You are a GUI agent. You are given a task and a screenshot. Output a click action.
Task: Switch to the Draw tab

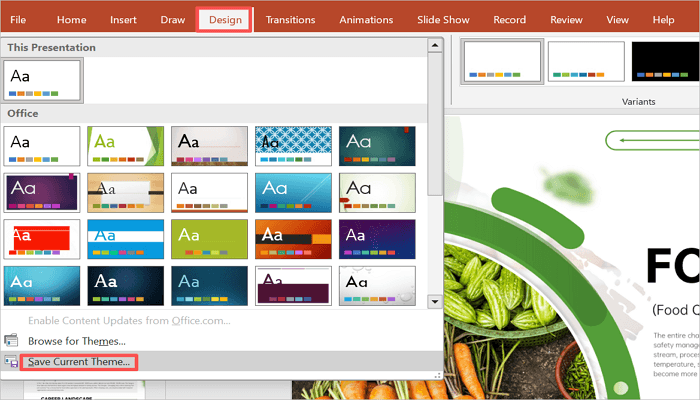tap(173, 20)
